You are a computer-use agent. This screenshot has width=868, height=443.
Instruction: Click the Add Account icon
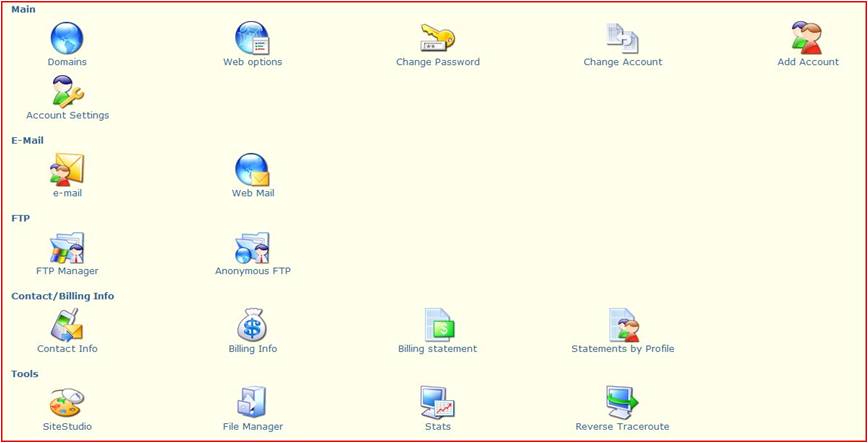807,39
